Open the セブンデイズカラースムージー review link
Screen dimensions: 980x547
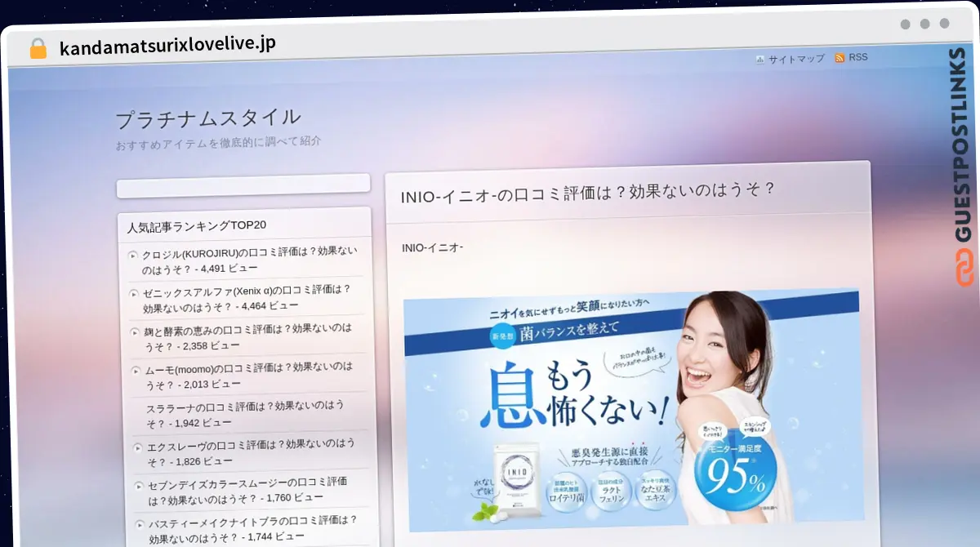tap(247, 490)
